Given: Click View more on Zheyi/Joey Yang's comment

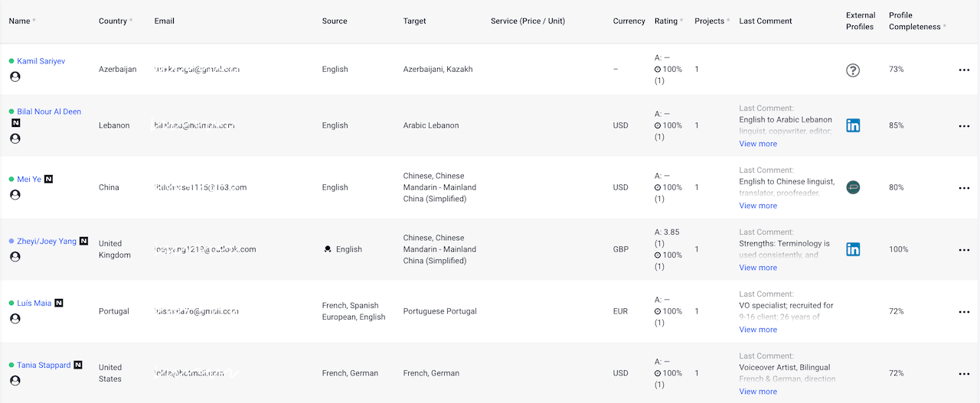Looking at the screenshot, I should (x=758, y=268).
